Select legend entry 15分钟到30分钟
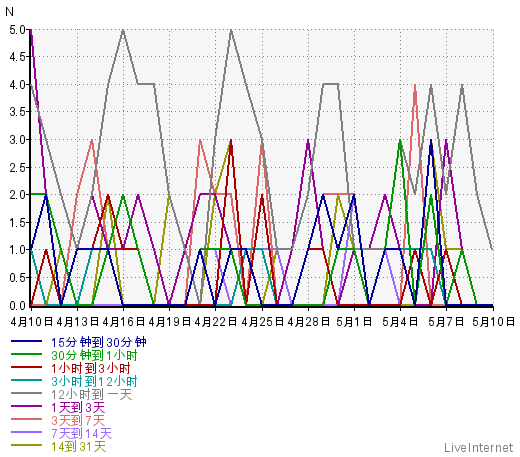The image size is (520, 457). point(99,342)
